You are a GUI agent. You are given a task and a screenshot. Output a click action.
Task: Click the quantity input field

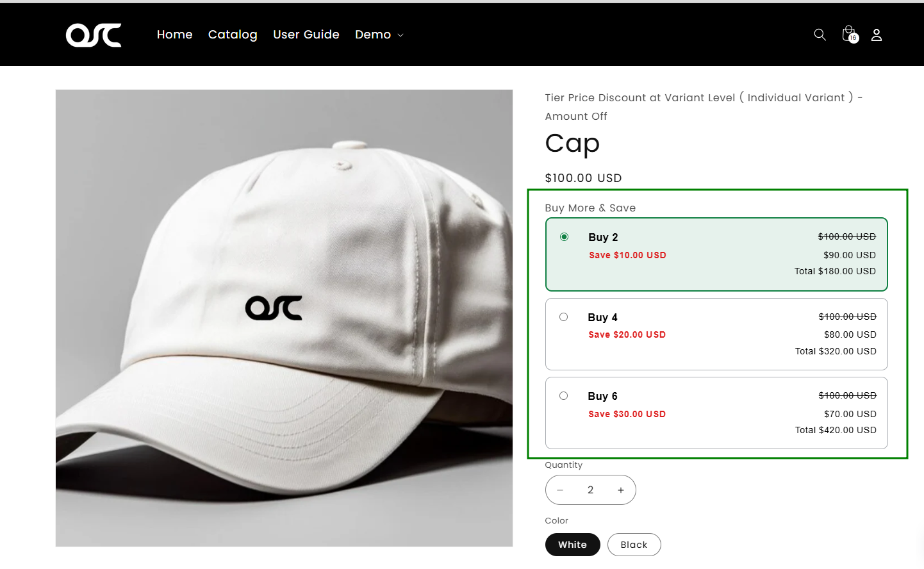click(x=590, y=490)
